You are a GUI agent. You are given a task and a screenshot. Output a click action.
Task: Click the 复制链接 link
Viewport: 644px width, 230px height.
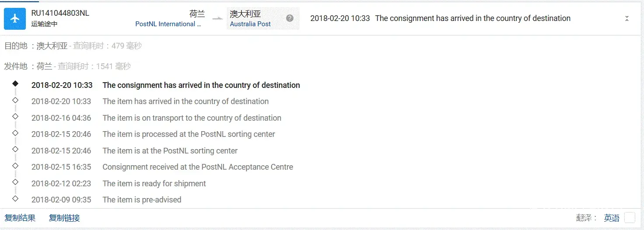pos(64,218)
